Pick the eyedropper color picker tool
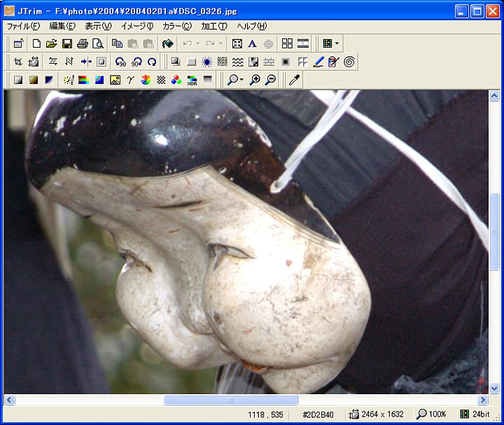The image size is (504, 425). click(294, 80)
